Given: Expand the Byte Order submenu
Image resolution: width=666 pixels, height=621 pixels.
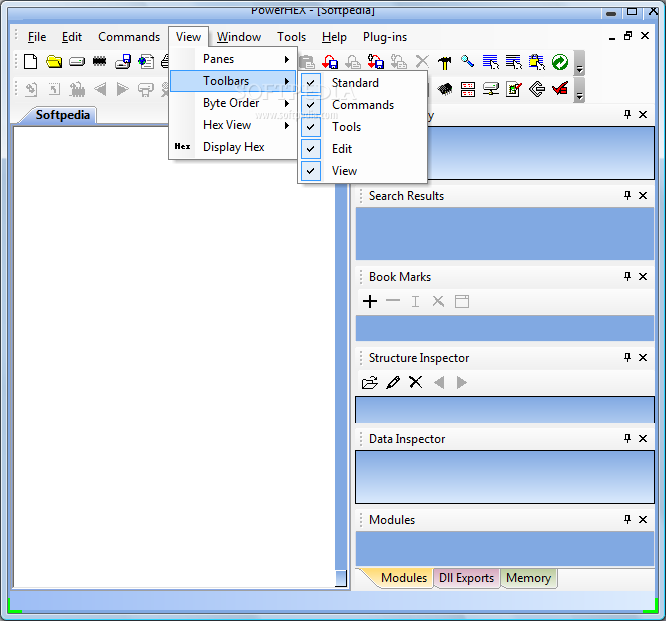Looking at the screenshot, I should pyautogui.click(x=232, y=103).
